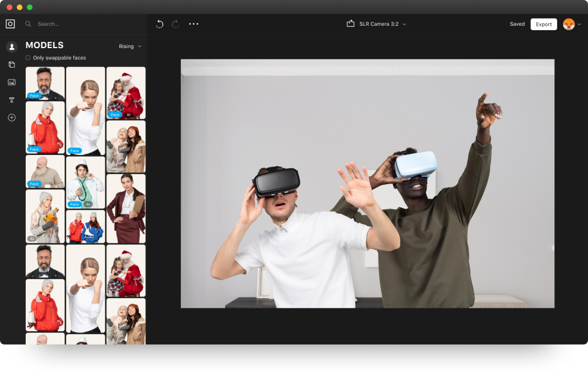Select the bearded man in bow tie thumbnail at top
Screen dimensions: 588x376
coord(45,83)
